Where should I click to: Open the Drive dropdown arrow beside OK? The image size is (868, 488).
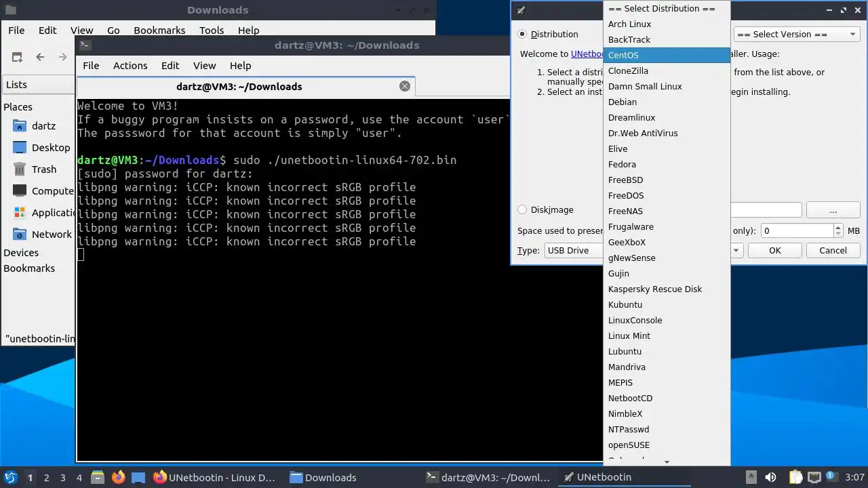point(736,251)
